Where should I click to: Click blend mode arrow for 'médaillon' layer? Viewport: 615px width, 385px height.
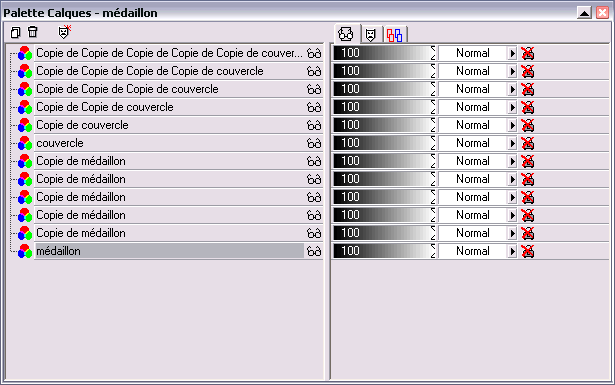pos(512,251)
